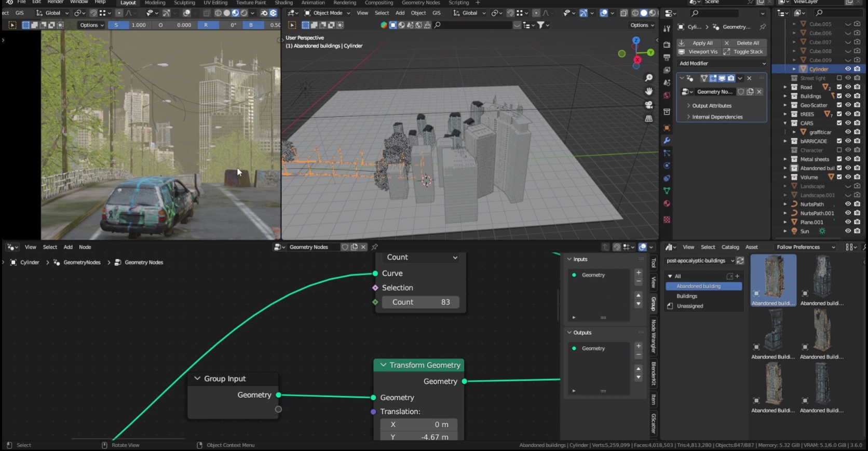Refresh the post-apocalyptic-buildings asset library
868x451 pixels.
tap(740, 261)
